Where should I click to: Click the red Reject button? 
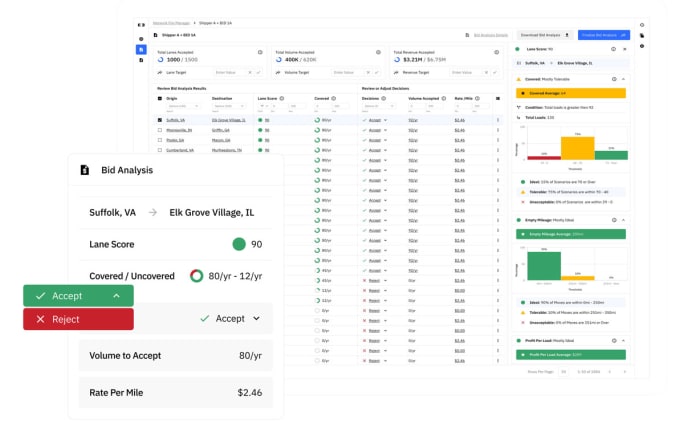pos(78,319)
